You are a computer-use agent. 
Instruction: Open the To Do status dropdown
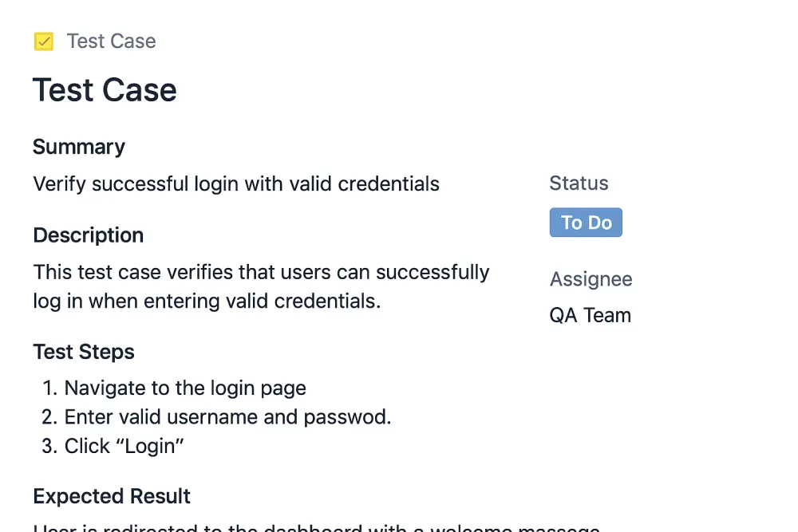coord(586,223)
